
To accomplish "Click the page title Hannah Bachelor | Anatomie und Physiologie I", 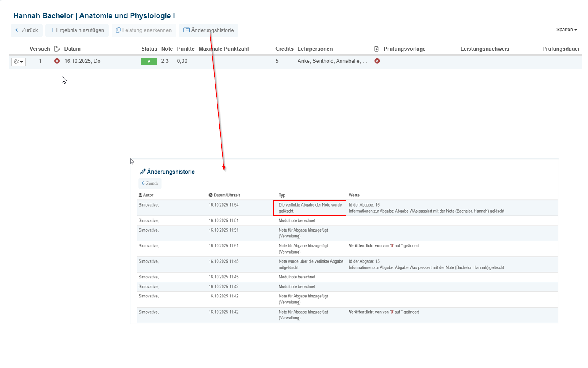I will pos(94,16).
